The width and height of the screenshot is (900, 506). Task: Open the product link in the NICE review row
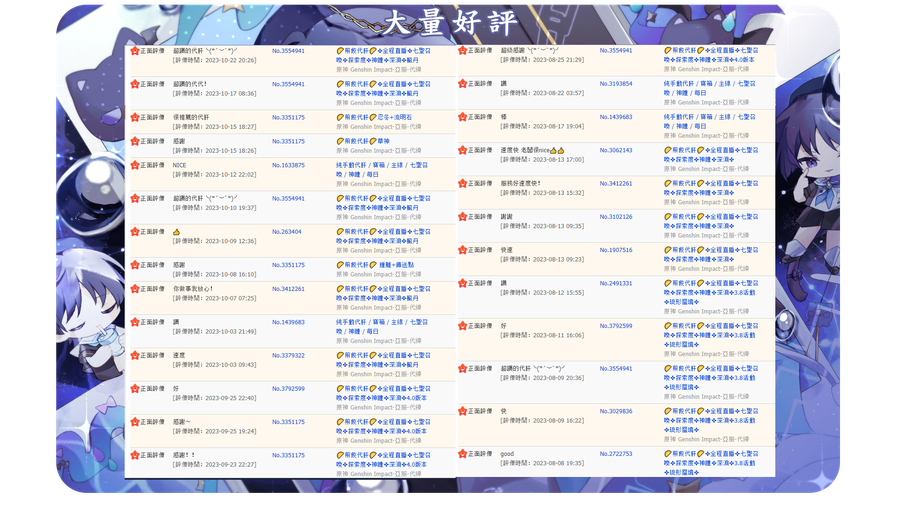[x=382, y=170]
